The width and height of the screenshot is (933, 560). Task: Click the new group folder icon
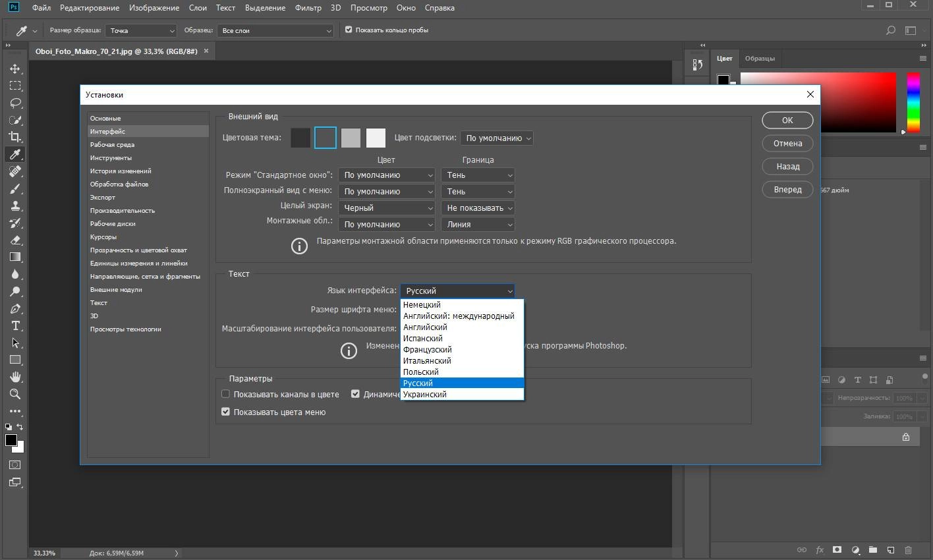pyautogui.click(x=872, y=549)
